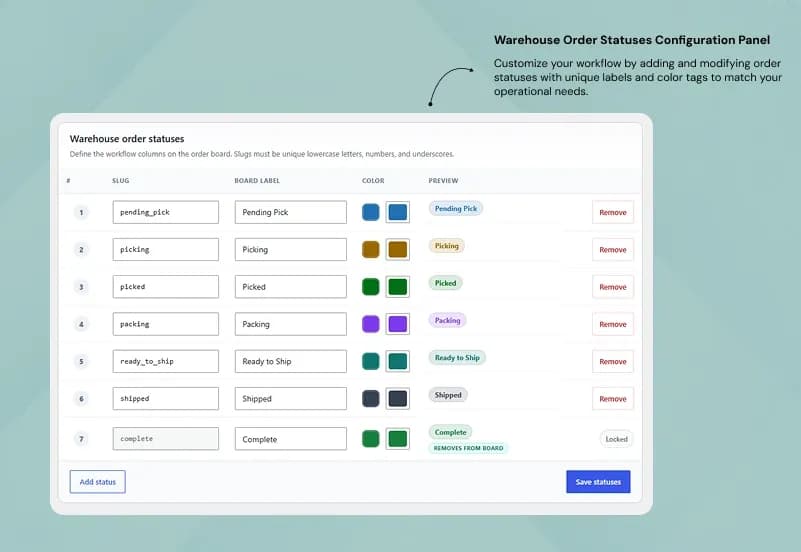The image size is (801, 552).
Task: Remove the Packing status row
Action: (x=612, y=324)
